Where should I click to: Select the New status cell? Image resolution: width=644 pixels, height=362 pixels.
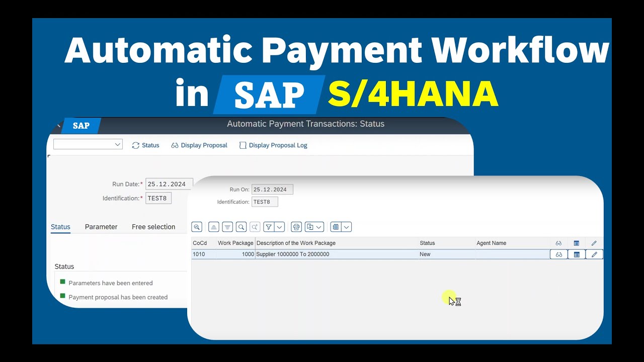[447, 254]
